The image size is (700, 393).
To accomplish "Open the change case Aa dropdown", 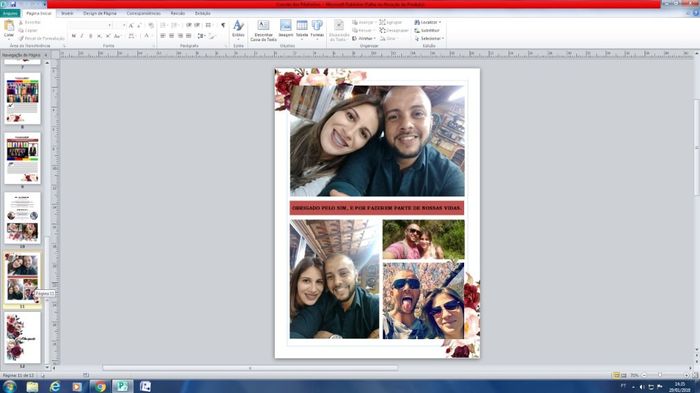I will coord(117,36).
